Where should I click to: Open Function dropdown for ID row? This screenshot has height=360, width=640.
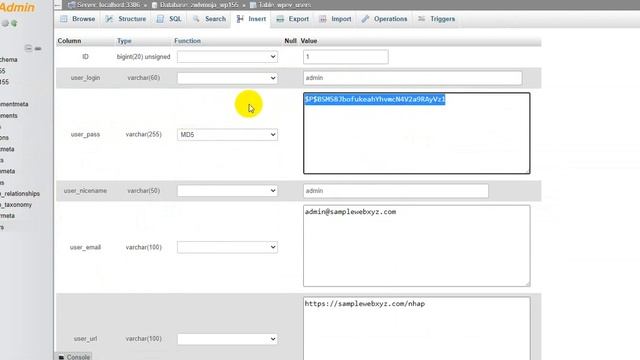click(227, 57)
